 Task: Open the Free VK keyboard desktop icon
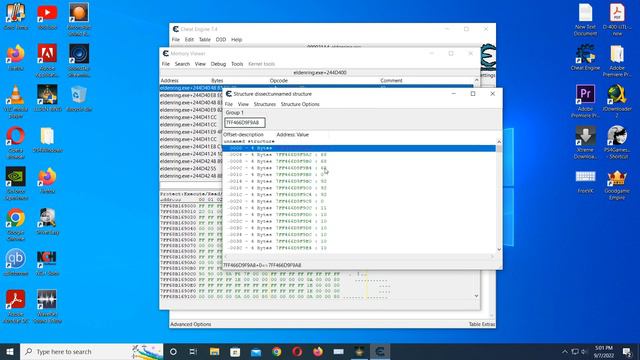click(585, 181)
